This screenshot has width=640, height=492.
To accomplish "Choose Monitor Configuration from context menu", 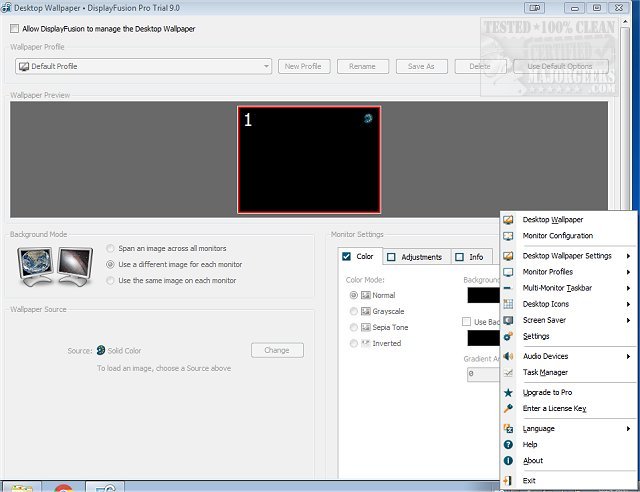I will (x=557, y=236).
